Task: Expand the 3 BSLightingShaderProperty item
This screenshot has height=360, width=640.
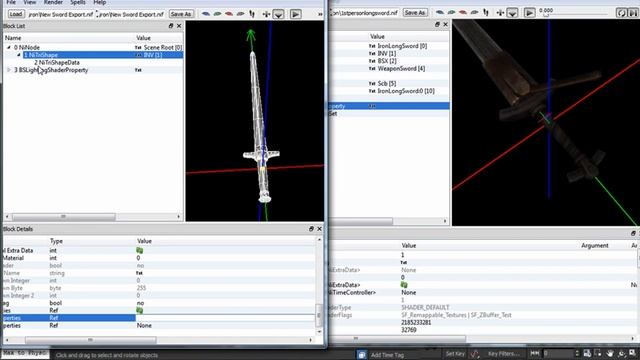Action: 9,70
